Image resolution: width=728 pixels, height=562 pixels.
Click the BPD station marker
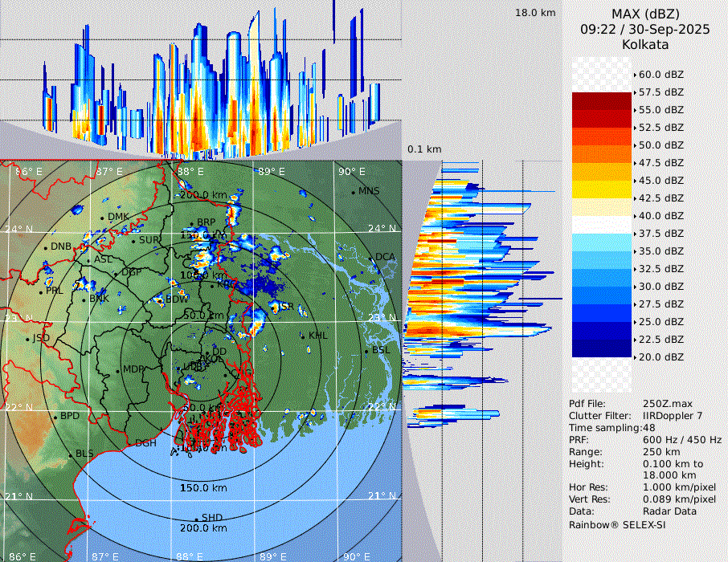(x=55, y=417)
